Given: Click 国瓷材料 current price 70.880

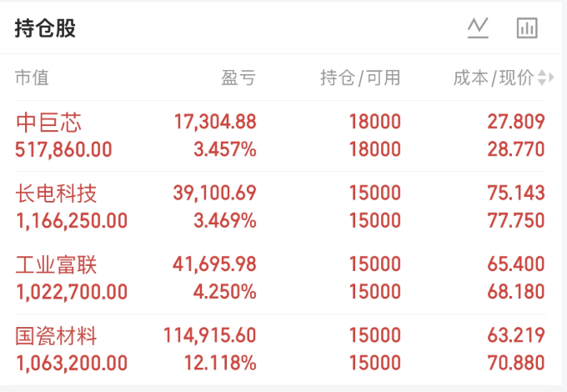Looking at the screenshot, I should point(515,363).
